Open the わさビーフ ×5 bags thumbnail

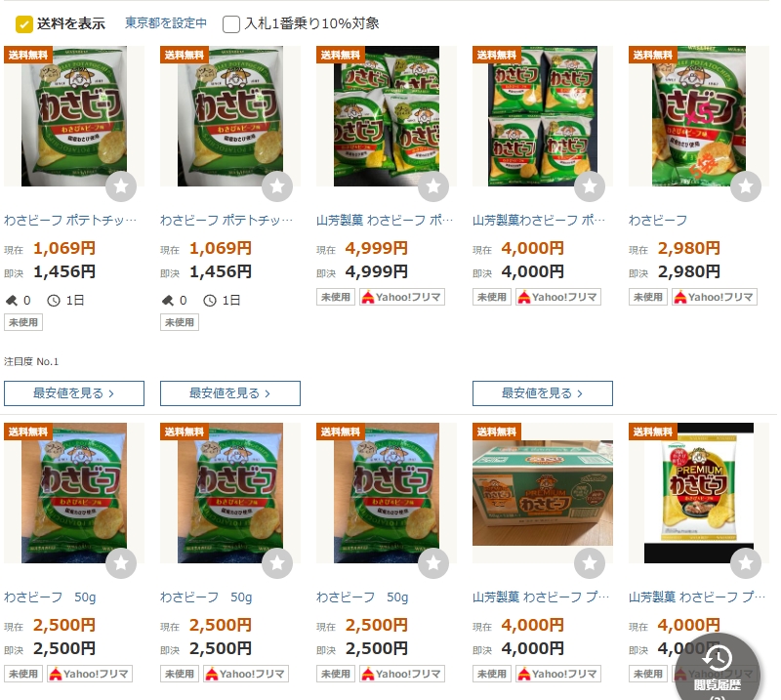pos(699,116)
